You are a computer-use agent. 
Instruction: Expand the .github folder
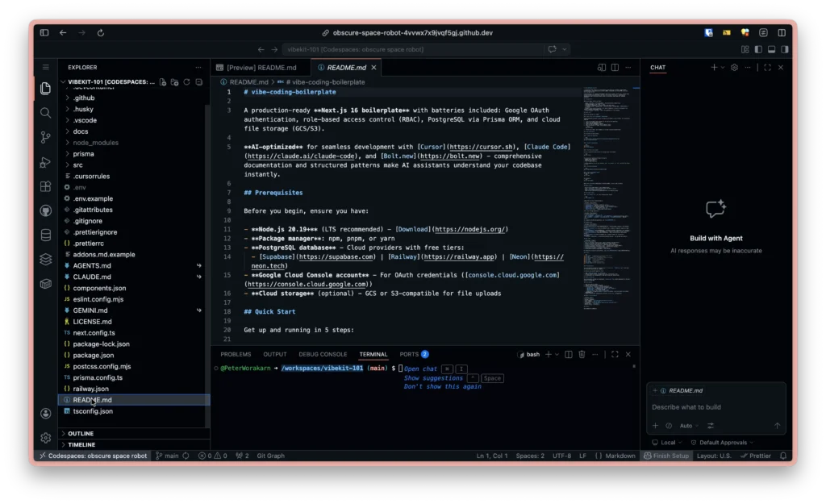pyautogui.click(x=84, y=98)
